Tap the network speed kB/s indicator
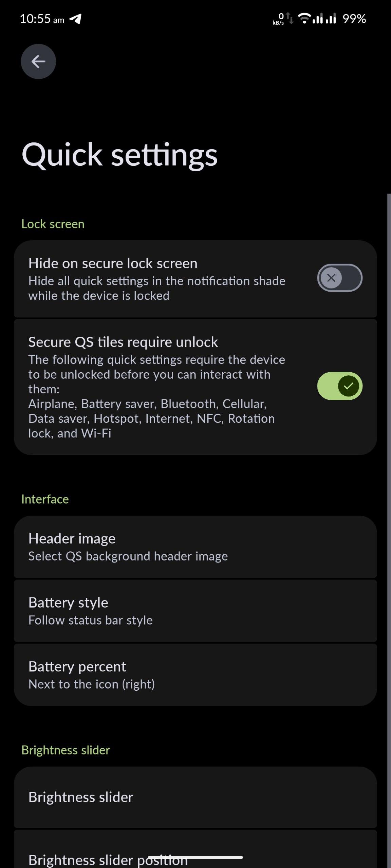 (279, 19)
